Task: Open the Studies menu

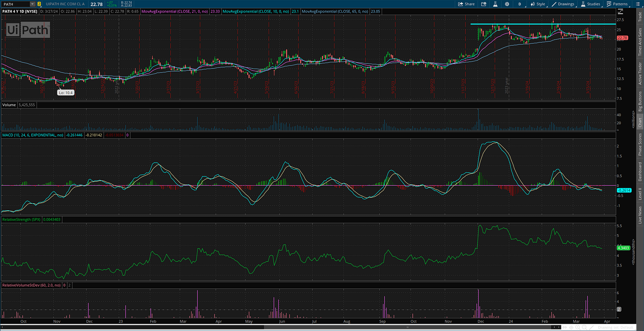Action: click(590, 4)
